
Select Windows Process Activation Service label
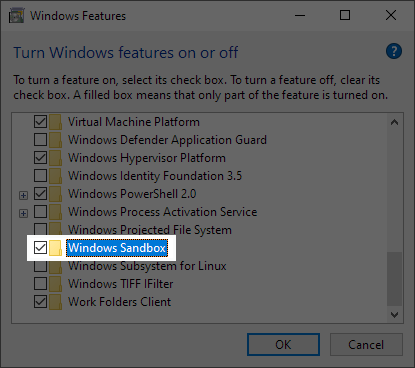(x=163, y=212)
